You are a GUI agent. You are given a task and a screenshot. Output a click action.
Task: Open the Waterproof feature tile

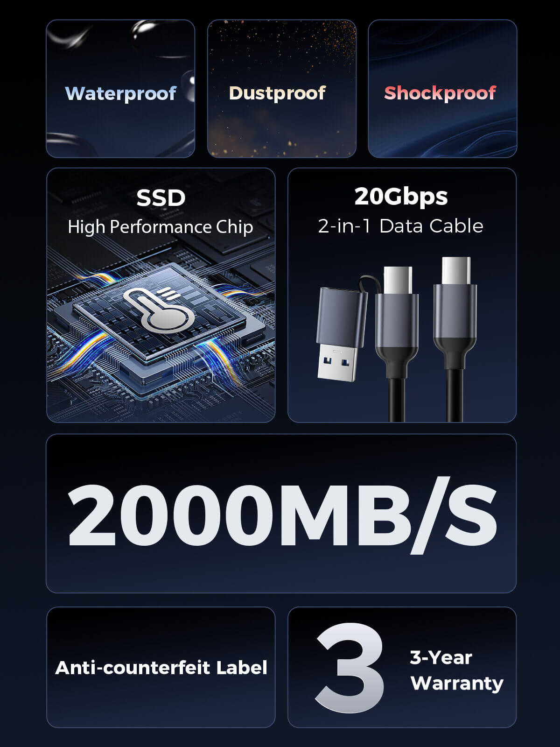[x=120, y=89]
